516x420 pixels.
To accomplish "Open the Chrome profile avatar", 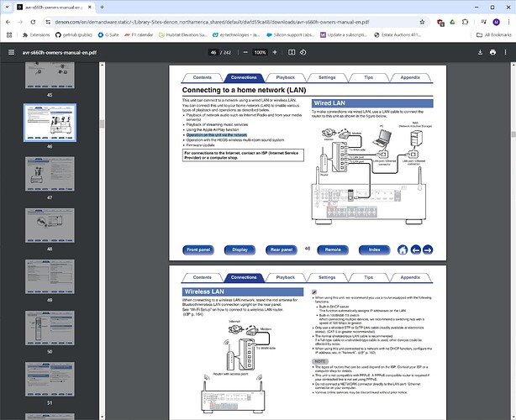I will pos(497,22).
